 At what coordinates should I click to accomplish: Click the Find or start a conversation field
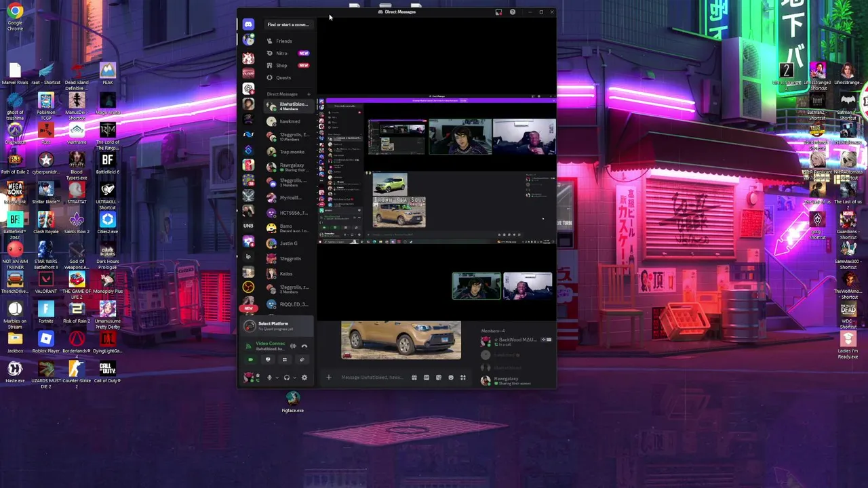tap(290, 24)
